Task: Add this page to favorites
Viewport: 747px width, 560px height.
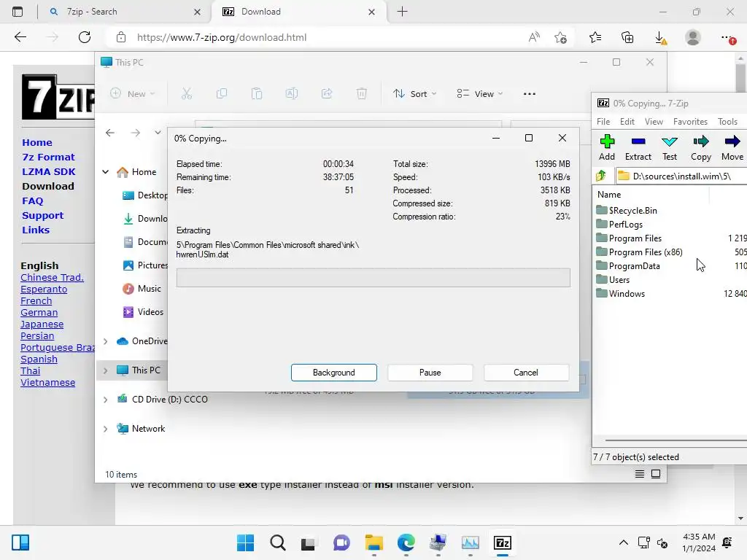Action: click(x=561, y=38)
